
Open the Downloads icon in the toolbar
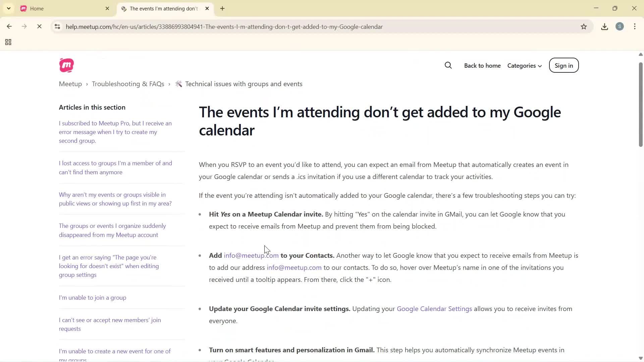pos(604,26)
